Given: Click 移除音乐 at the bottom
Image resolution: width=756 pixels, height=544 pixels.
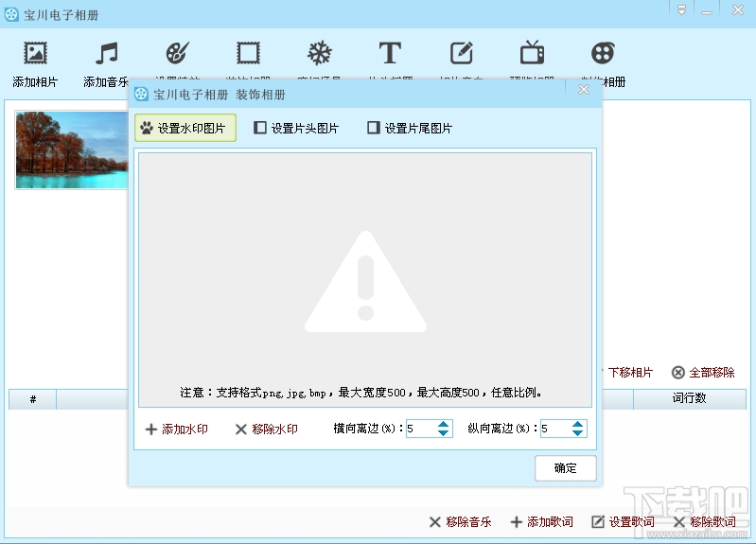Looking at the screenshot, I should [x=461, y=522].
